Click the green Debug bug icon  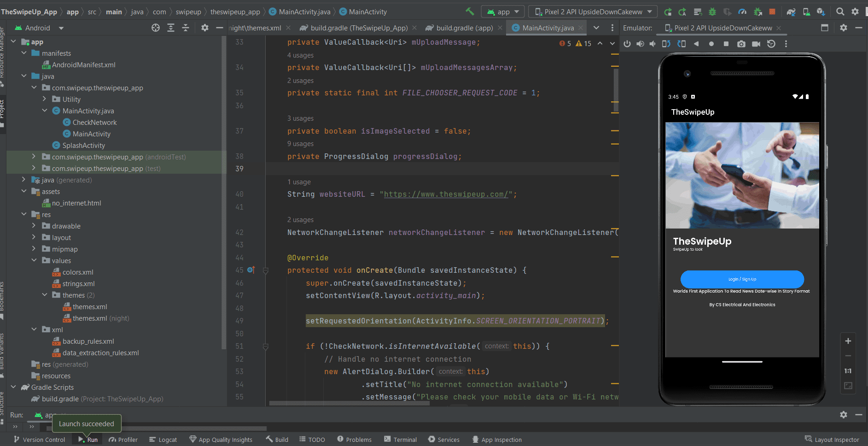[x=712, y=12]
